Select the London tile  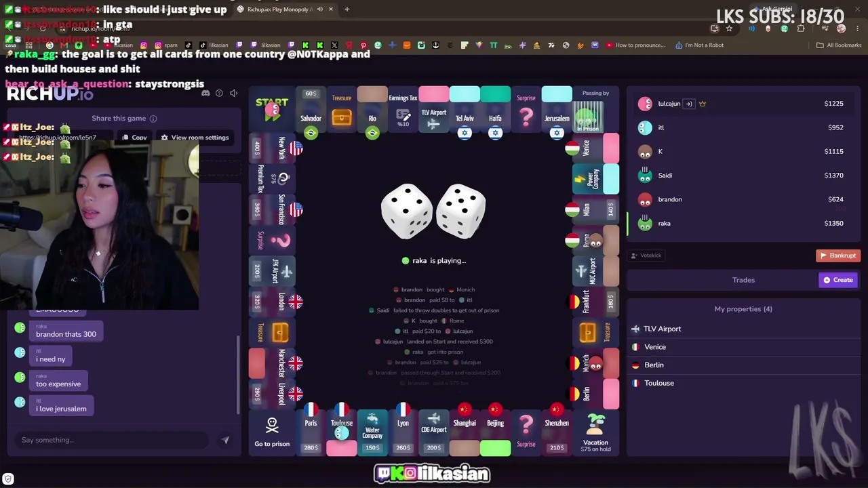(x=272, y=302)
